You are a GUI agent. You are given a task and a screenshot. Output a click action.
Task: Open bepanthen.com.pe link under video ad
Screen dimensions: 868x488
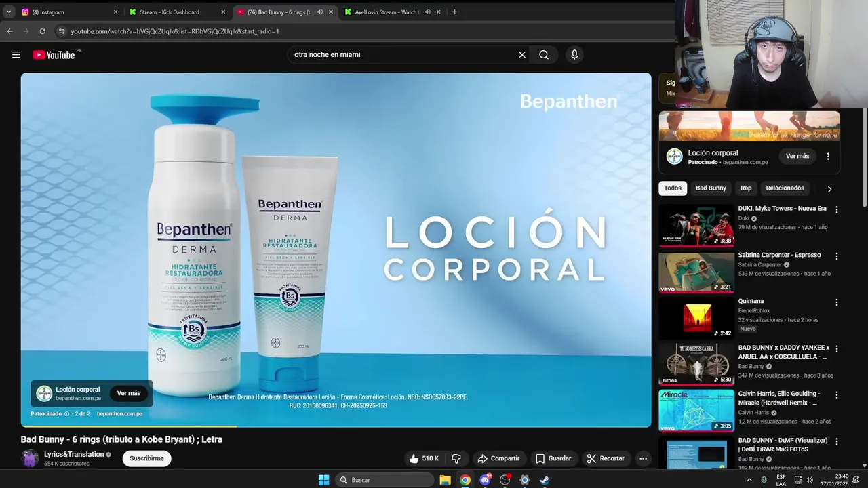119,413
